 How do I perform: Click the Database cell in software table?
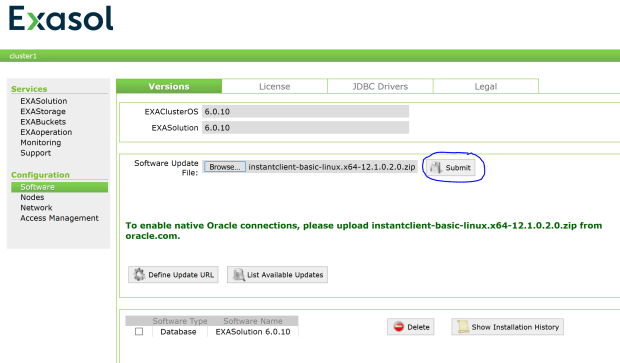pos(178,332)
